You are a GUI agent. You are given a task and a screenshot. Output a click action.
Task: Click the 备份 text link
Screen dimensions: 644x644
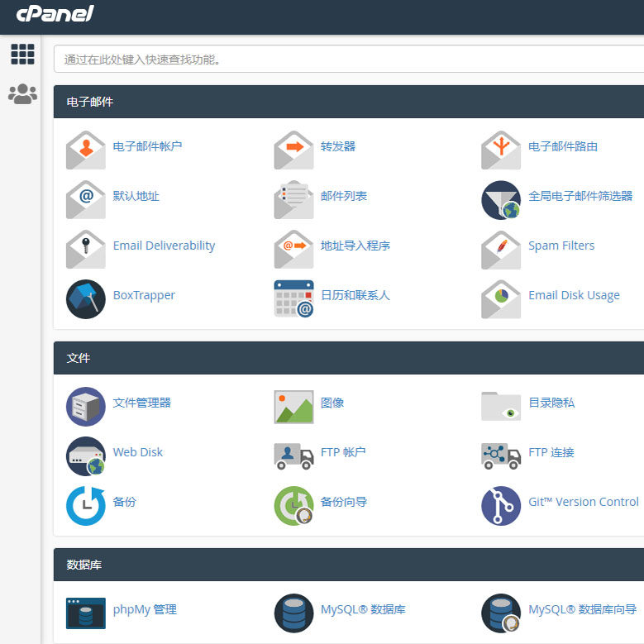[x=125, y=502]
